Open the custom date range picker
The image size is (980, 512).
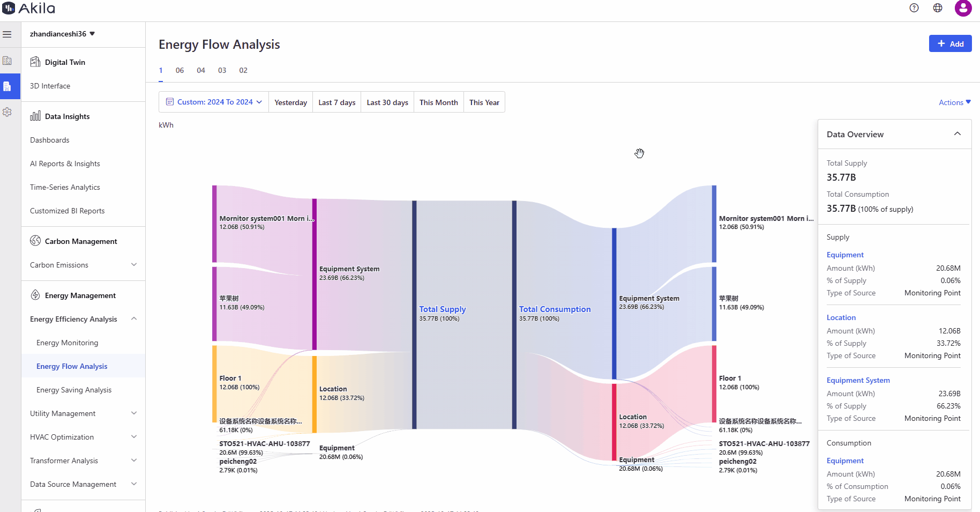pos(214,102)
